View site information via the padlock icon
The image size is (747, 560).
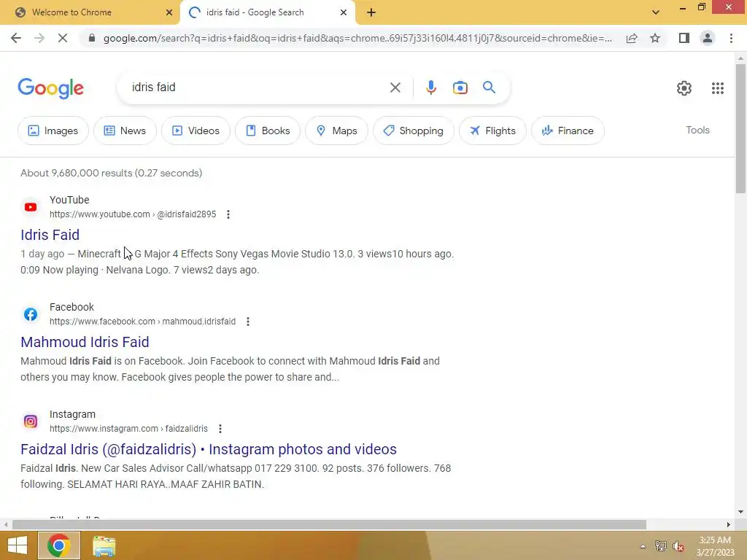coord(92,38)
